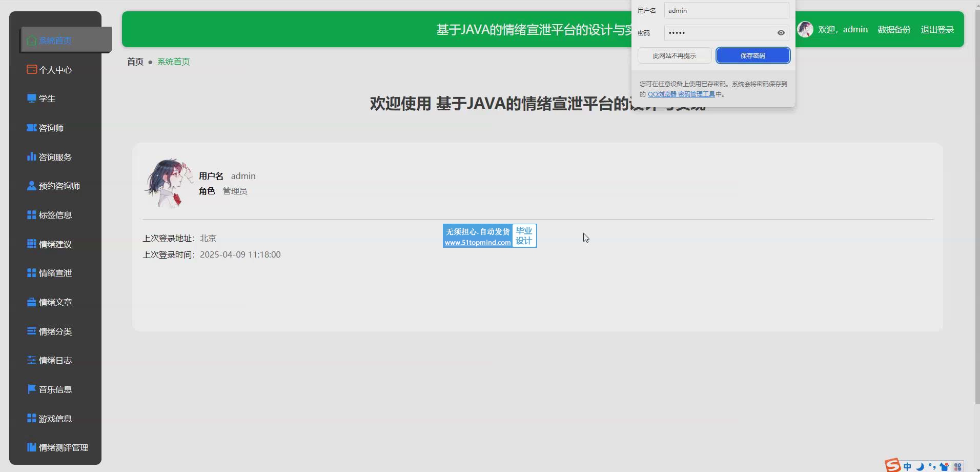Click the 个人中心 sidebar icon
The width and height of the screenshot is (980, 472).
click(x=31, y=69)
